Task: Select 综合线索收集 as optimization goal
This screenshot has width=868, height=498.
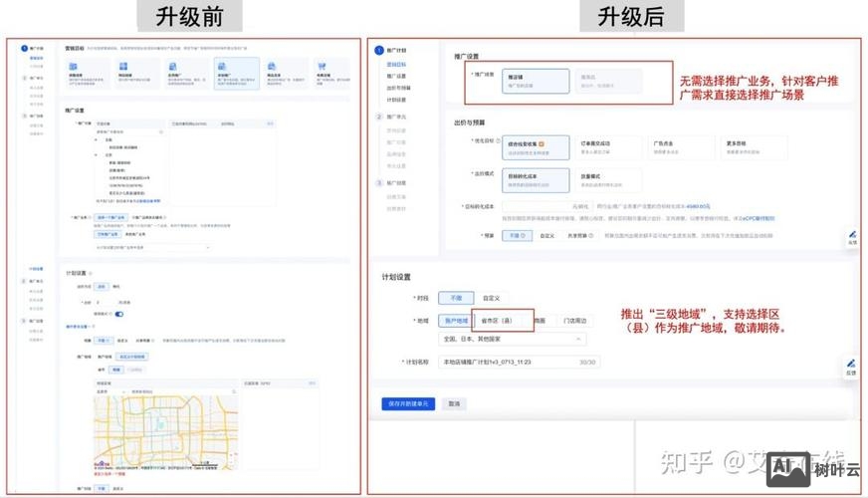Action: 536,147
